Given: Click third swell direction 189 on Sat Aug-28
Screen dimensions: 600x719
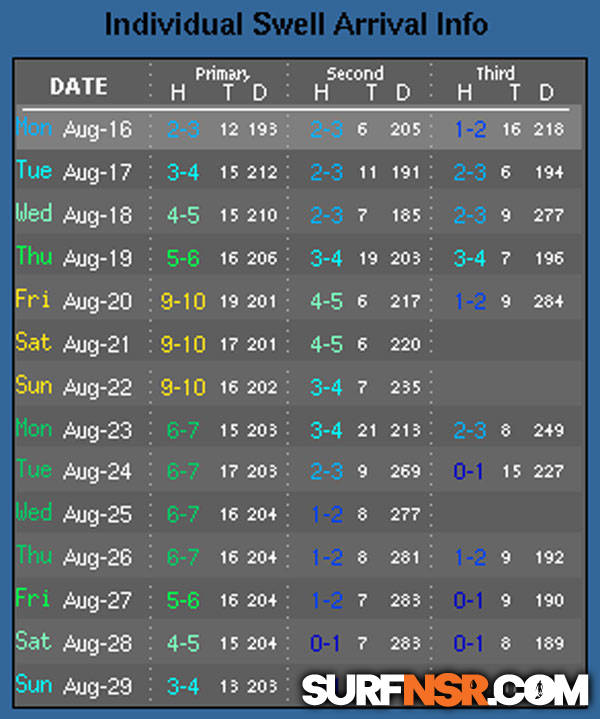Looking at the screenshot, I should pos(550,643).
